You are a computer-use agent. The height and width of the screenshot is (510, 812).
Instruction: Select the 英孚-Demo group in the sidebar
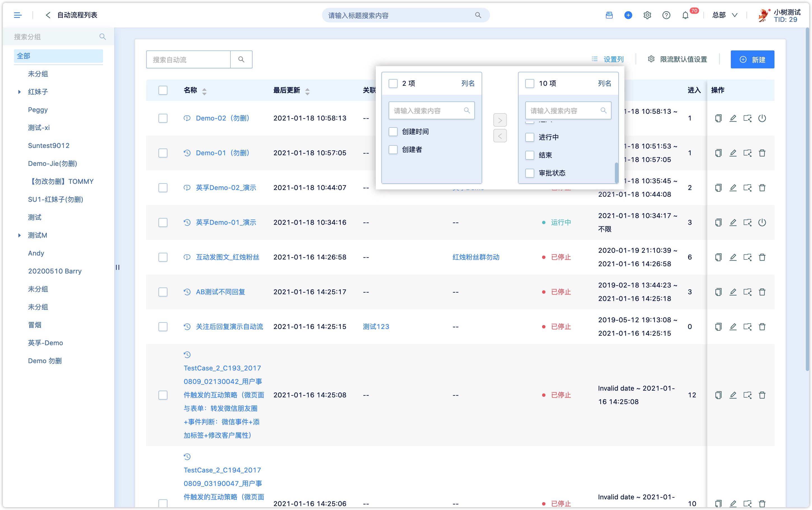click(45, 343)
